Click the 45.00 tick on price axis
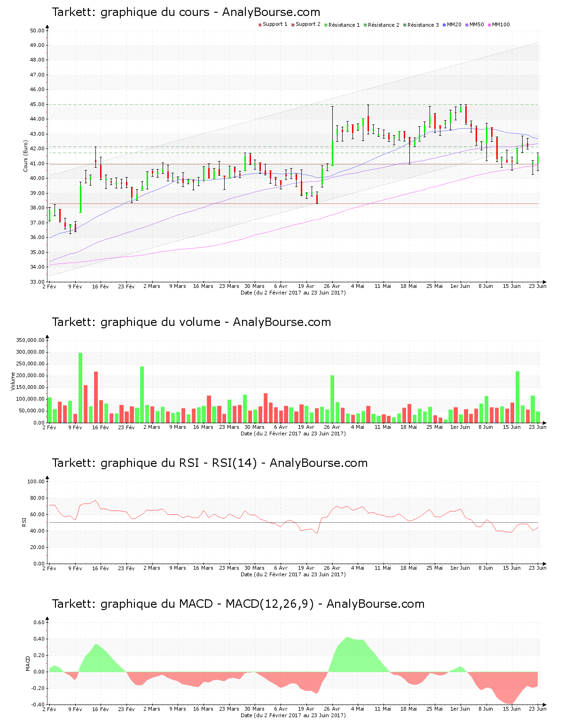Image resolution: width=564 pixels, height=728 pixels. (x=37, y=104)
